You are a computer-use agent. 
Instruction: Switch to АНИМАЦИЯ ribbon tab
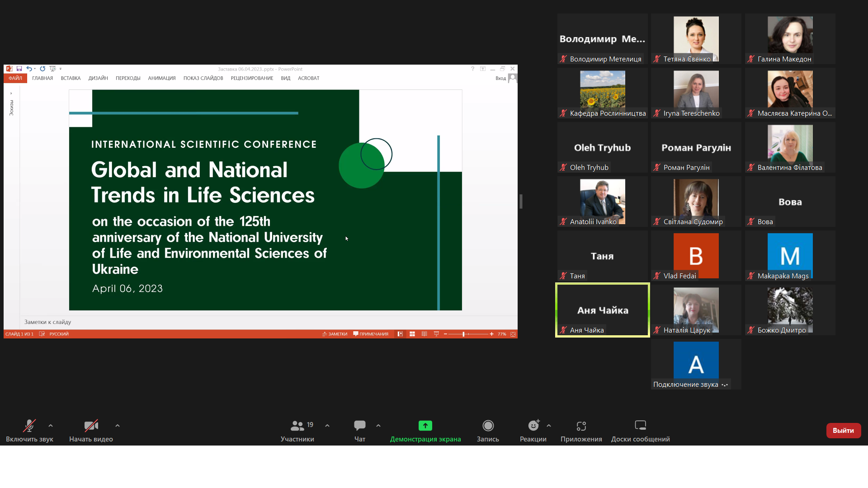point(162,78)
